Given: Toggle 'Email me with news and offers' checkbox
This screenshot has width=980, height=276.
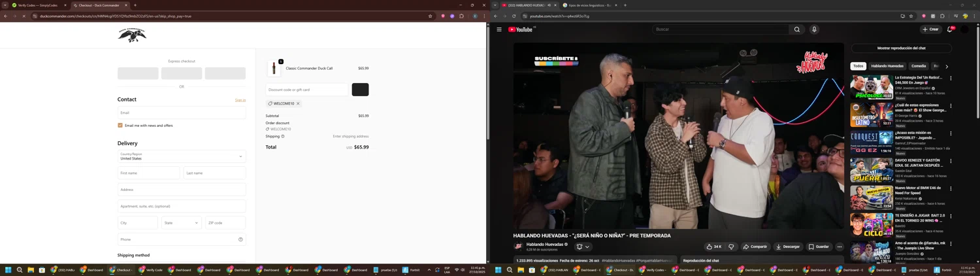Looking at the screenshot, I should pos(120,126).
